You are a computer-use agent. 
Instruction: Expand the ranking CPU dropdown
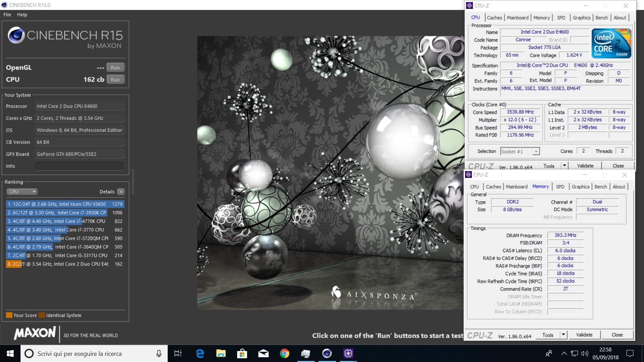pos(22,192)
